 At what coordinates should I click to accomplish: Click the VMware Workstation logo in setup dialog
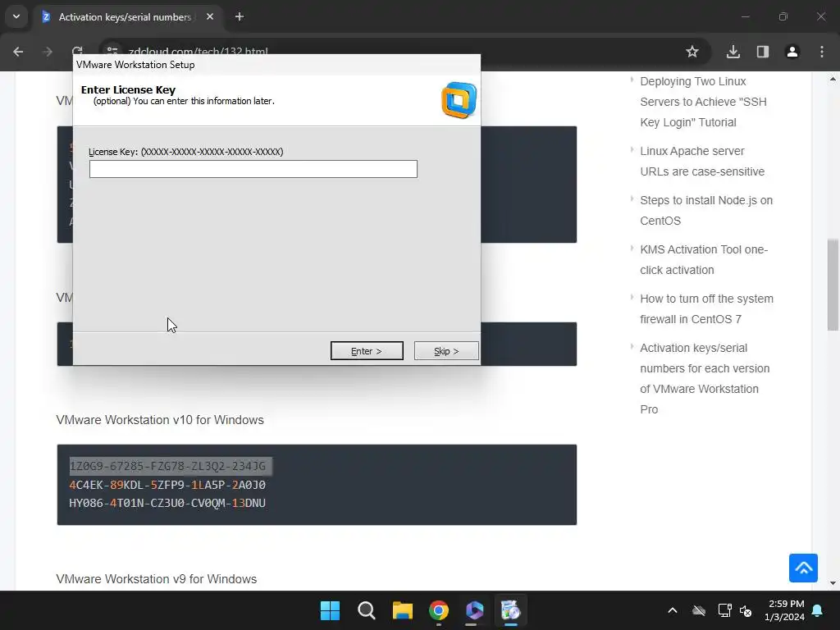459,100
